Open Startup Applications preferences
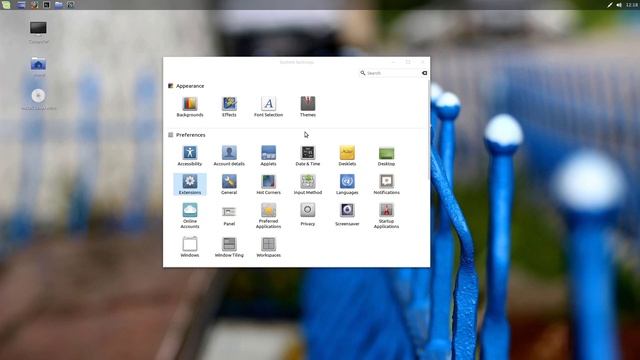 pyautogui.click(x=386, y=216)
